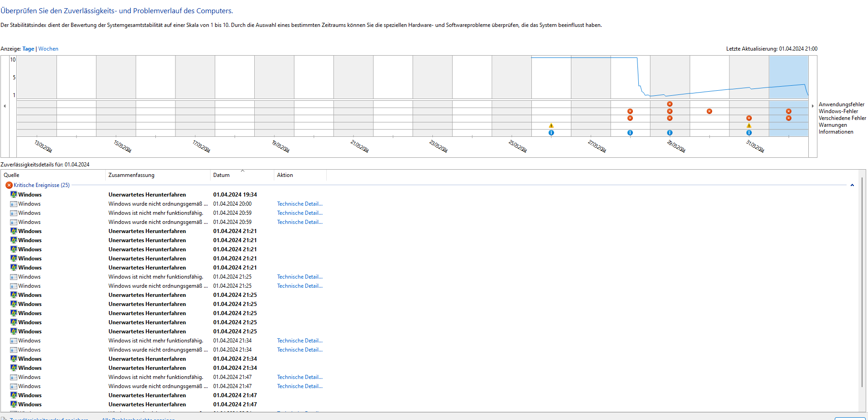Open Technische Details for 'nicht ordnungsgemäß' 21:47

click(300, 386)
